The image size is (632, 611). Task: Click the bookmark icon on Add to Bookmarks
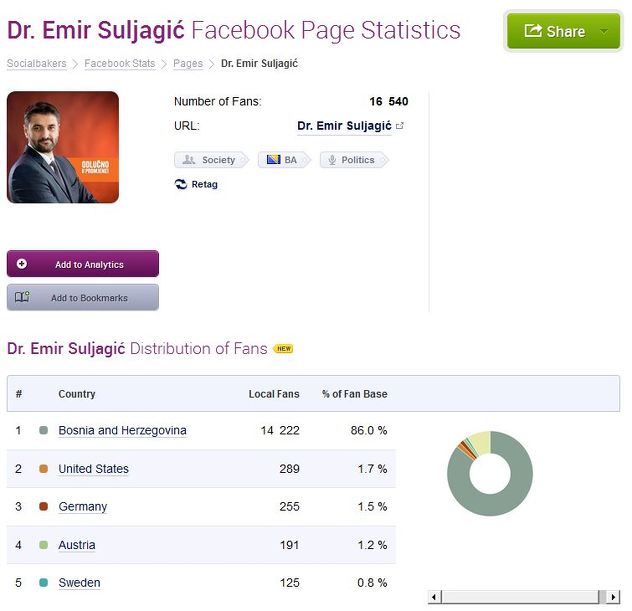[22, 297]
